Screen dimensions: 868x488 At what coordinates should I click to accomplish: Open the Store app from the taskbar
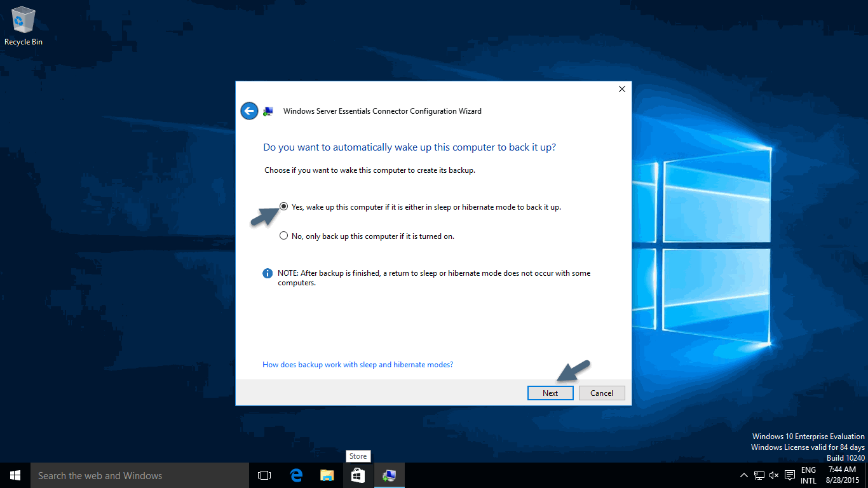[x=358, y=475]
